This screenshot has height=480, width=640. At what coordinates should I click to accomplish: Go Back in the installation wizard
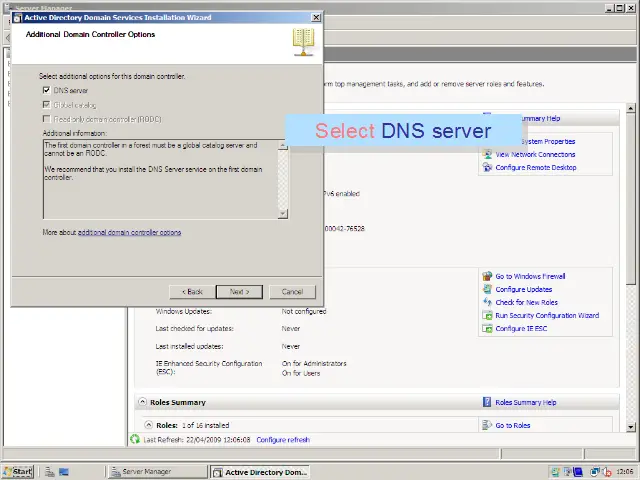pos(192,292)
